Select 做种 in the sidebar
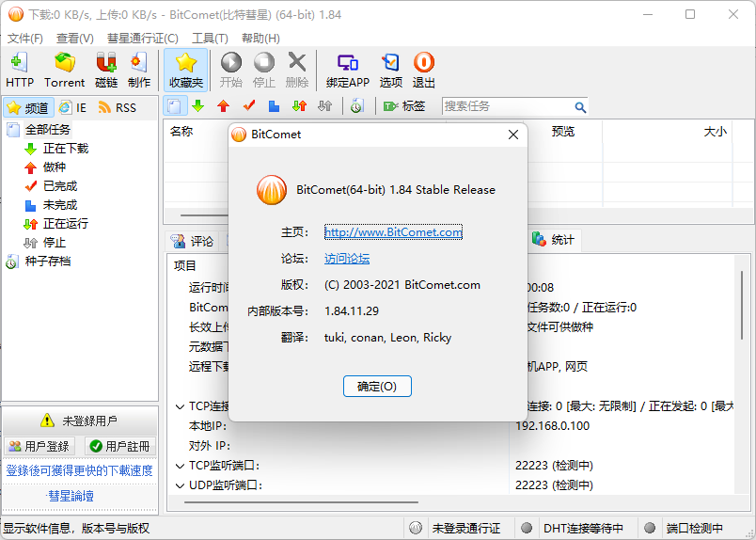Image resolution: width=756 pixels, height=540 pixels. tap(54, 167)
